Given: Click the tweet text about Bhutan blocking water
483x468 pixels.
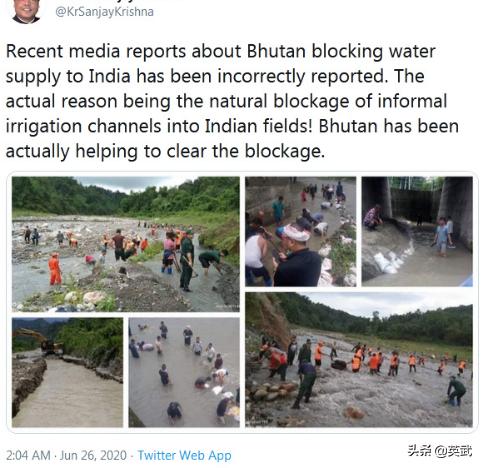Looking at the screenshot, I should (232, 101).
